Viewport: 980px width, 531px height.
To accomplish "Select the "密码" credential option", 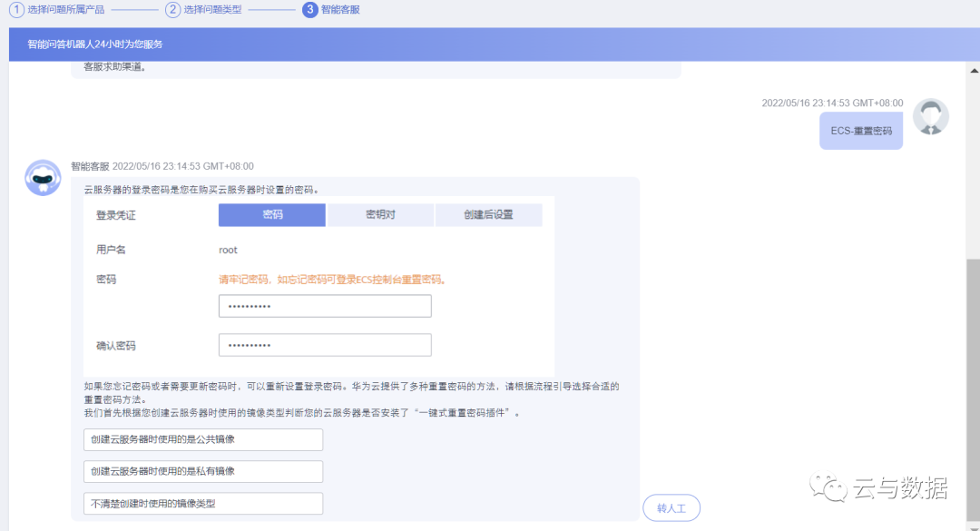I will click(271, 214).
